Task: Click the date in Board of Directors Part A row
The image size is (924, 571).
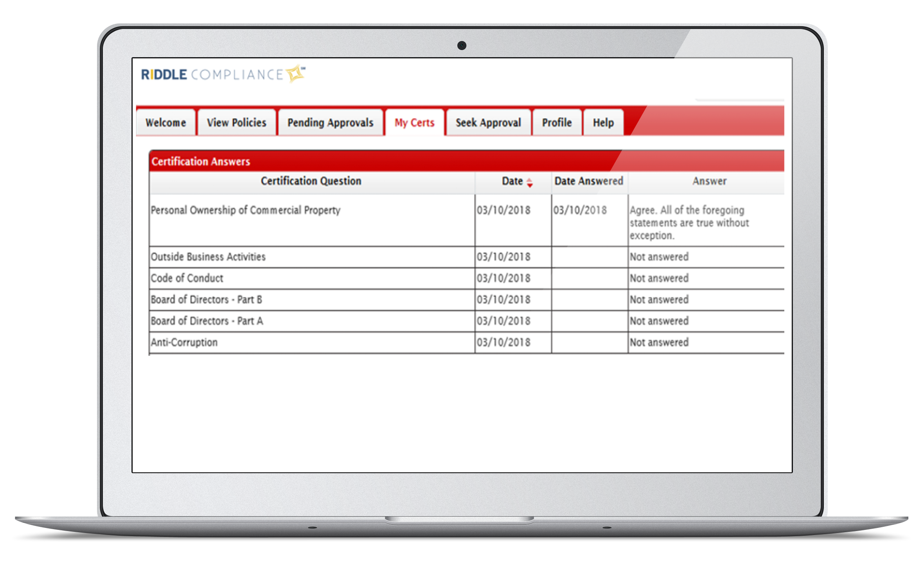Action: [503, 321]
